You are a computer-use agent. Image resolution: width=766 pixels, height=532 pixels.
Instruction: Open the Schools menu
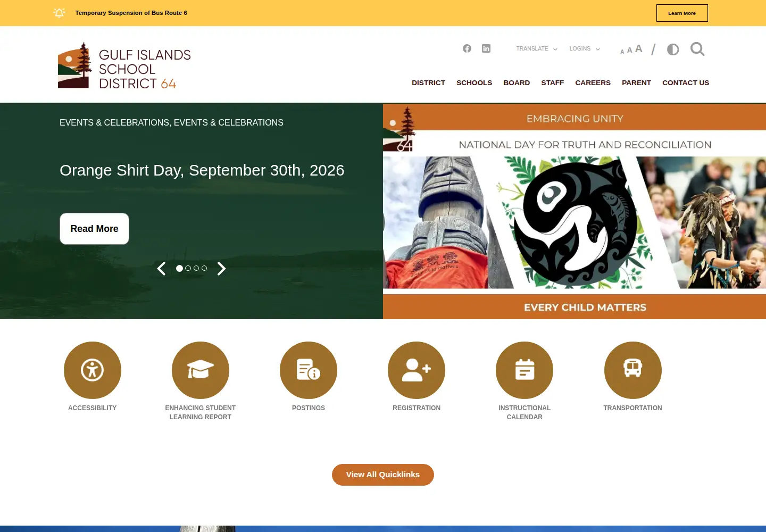[x=474, y=82]
